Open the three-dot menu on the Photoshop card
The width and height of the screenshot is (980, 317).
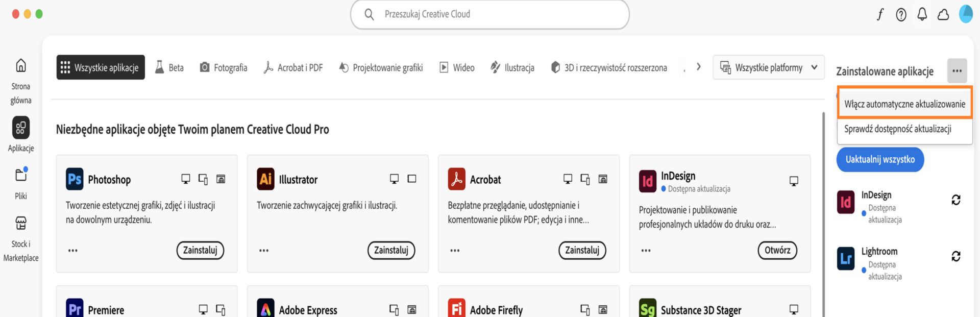[72, 250]
